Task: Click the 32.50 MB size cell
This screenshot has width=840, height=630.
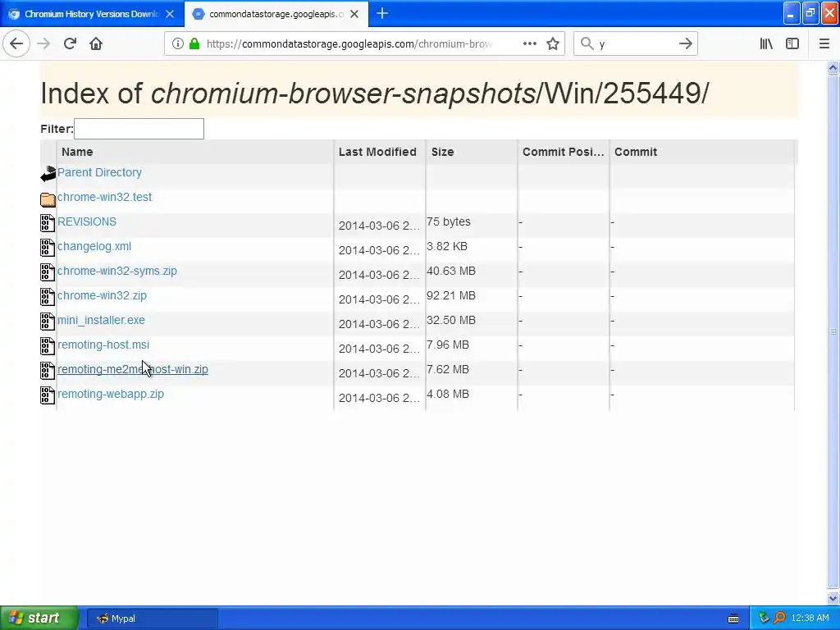Action: tap(451, 321)
